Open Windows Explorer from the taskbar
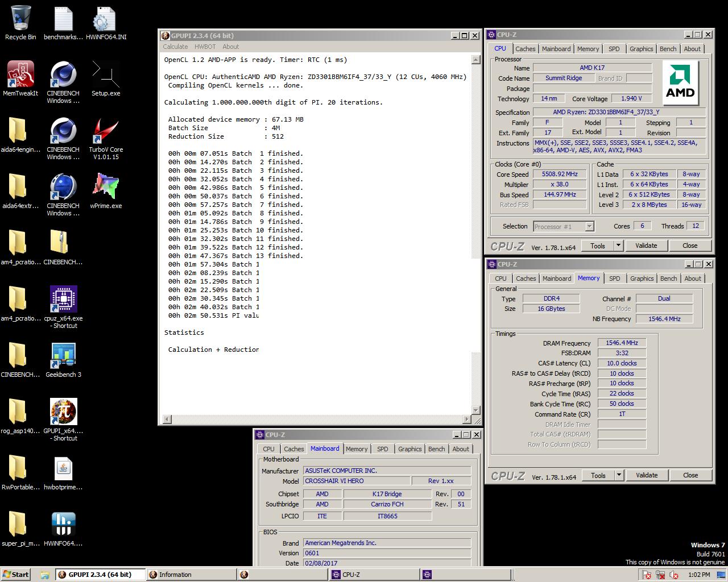 (x=44, y=575)
